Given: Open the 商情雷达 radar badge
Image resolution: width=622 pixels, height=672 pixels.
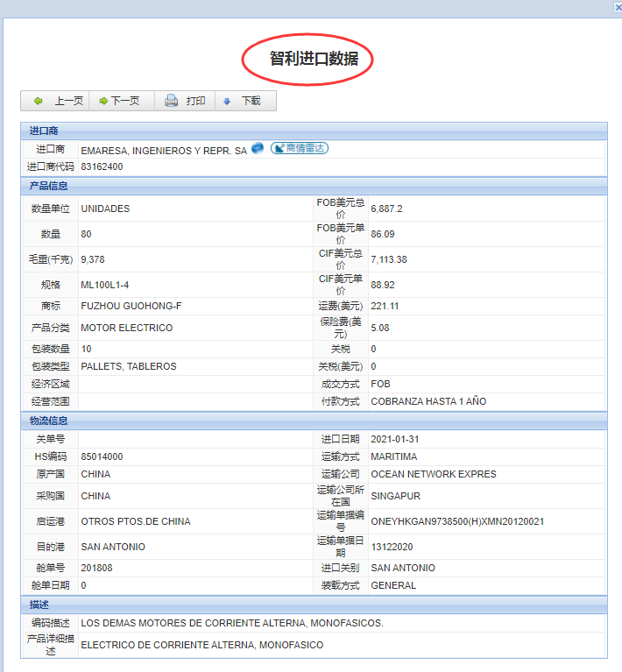Looking at the screenshot, I should coord(299,149).
